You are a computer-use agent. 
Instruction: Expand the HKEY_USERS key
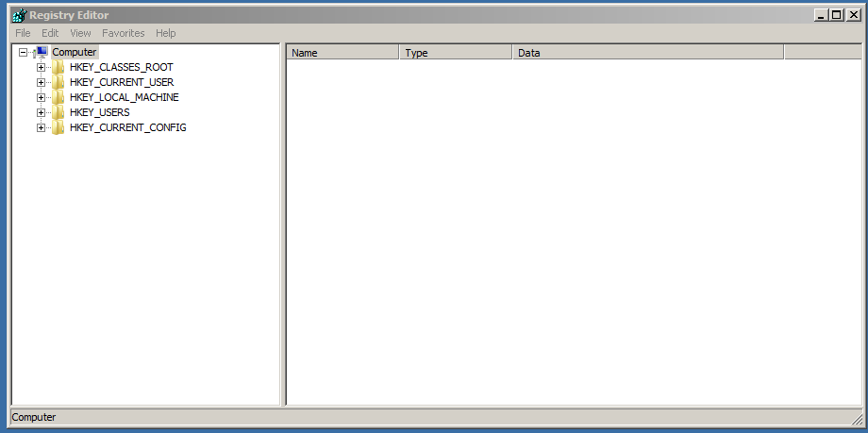(41, 112)
